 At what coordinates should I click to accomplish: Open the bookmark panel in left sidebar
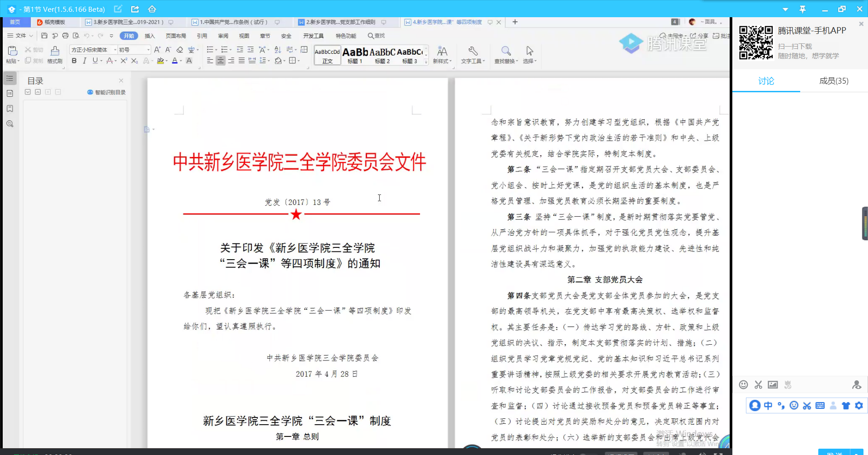(10, 109)
